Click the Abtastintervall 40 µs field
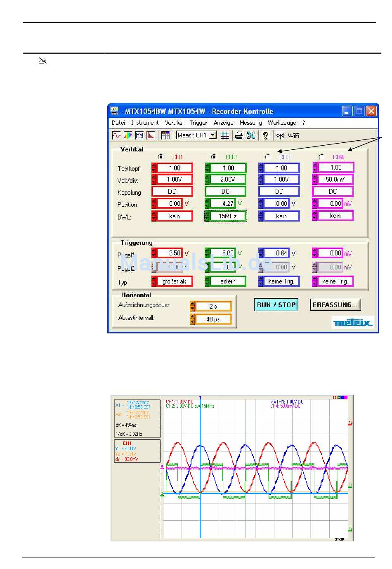The width and height of the screenshot is (392, 569). 213,319
